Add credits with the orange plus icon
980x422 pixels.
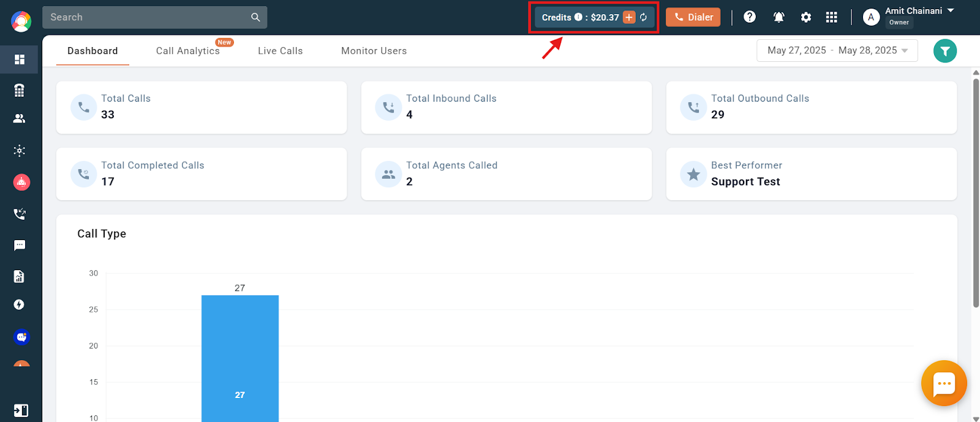tap(629, 17)
